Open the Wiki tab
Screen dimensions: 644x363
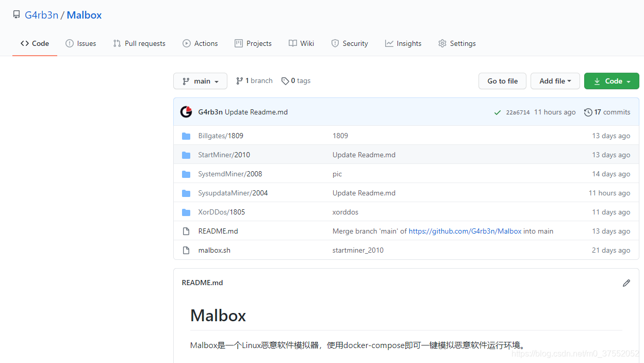click(301, 43)
